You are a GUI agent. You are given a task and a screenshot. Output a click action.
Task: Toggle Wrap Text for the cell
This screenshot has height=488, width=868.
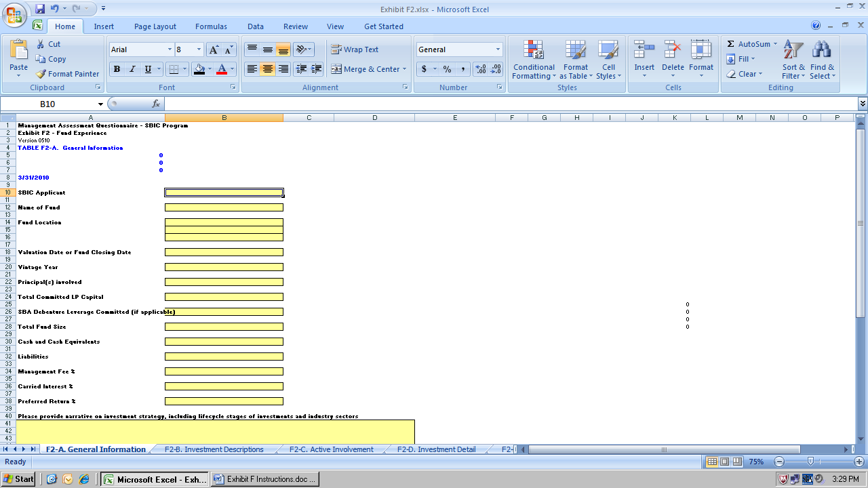(x=355, y=49)
